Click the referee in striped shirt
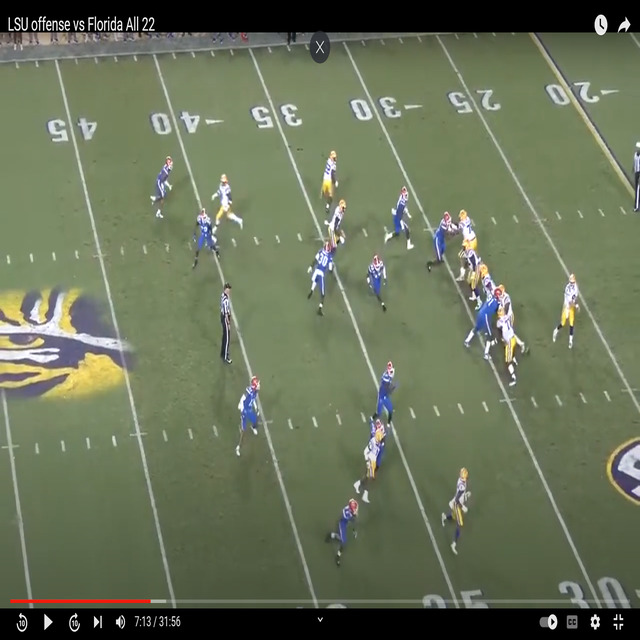Image resolution: width=640 pixels, height=640 pixels. 226,322
